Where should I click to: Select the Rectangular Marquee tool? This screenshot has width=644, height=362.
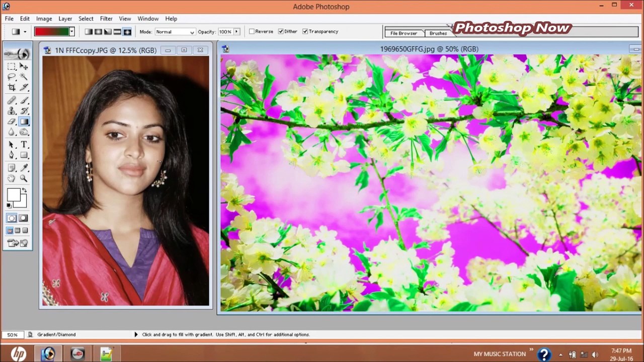[x=12, y=66]
